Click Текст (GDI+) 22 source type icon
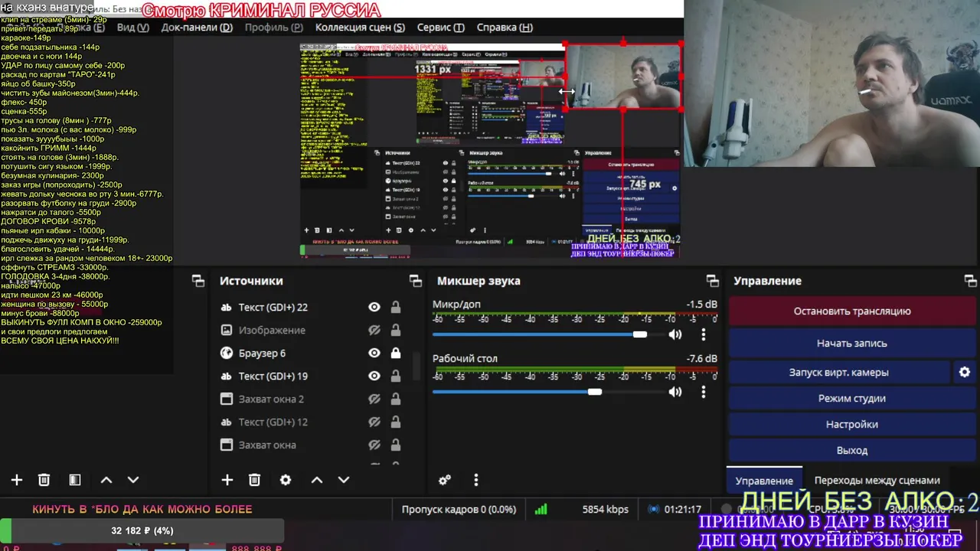 226,307
